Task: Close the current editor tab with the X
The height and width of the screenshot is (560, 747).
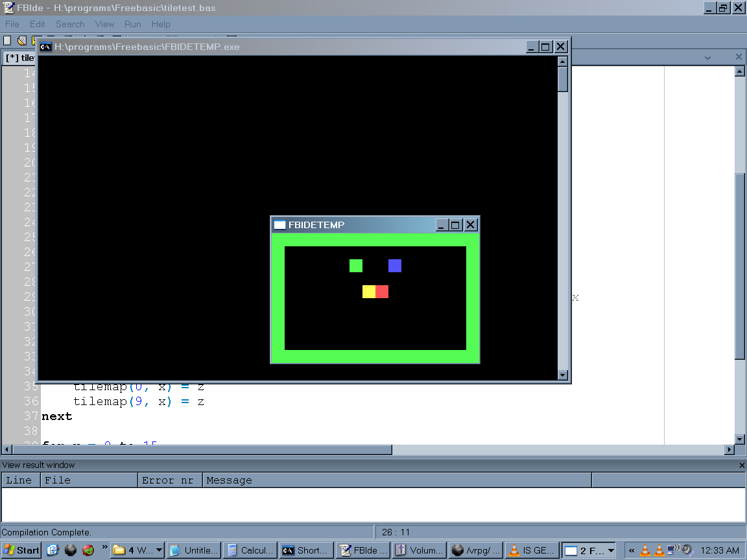Action: pyautogui.click(x=739, y=57)
